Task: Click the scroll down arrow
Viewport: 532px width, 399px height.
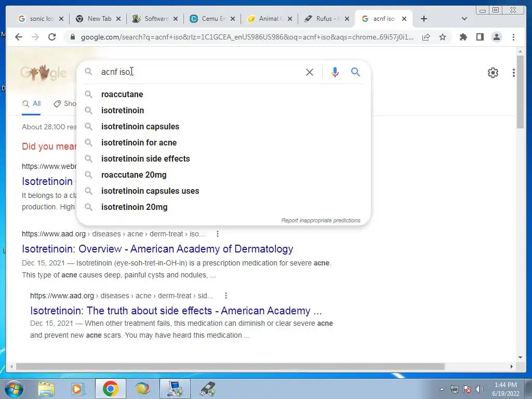Action: 521,357
